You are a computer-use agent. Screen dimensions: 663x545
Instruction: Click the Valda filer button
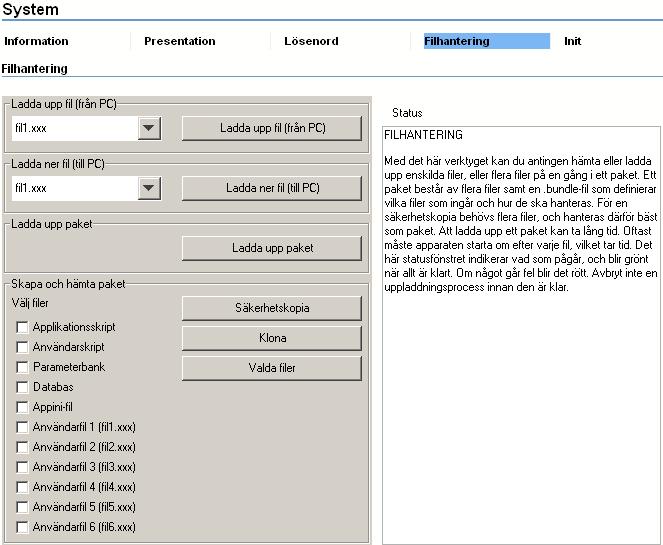[x=272, y=368]
